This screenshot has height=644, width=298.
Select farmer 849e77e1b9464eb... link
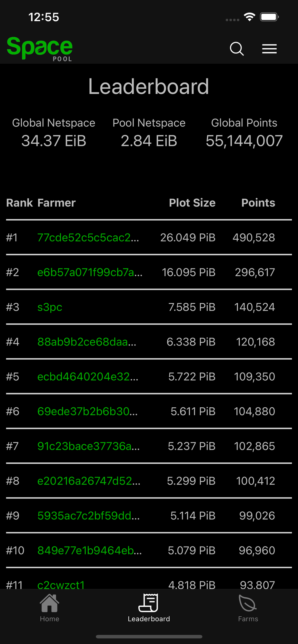click(90, 551)
